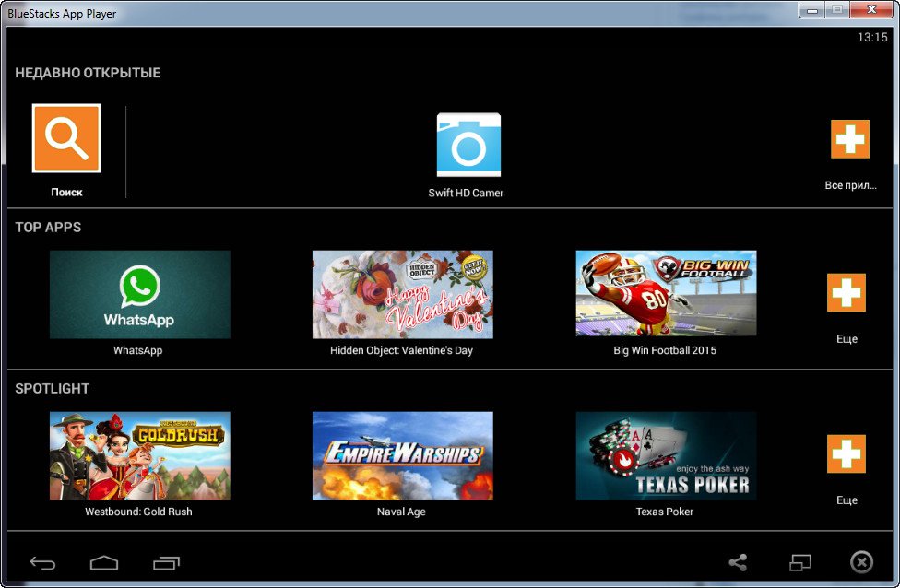Open all apps plus icon

tap(850, 139)
